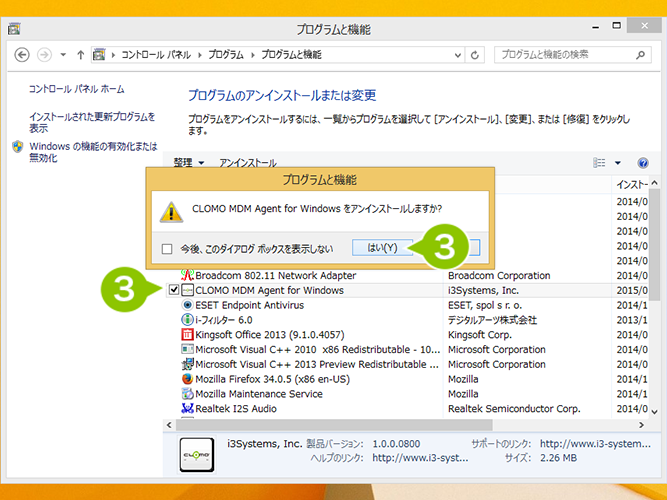
Task: Click horizontal scrollbar left arrow
Action: (x=169, y=425)
